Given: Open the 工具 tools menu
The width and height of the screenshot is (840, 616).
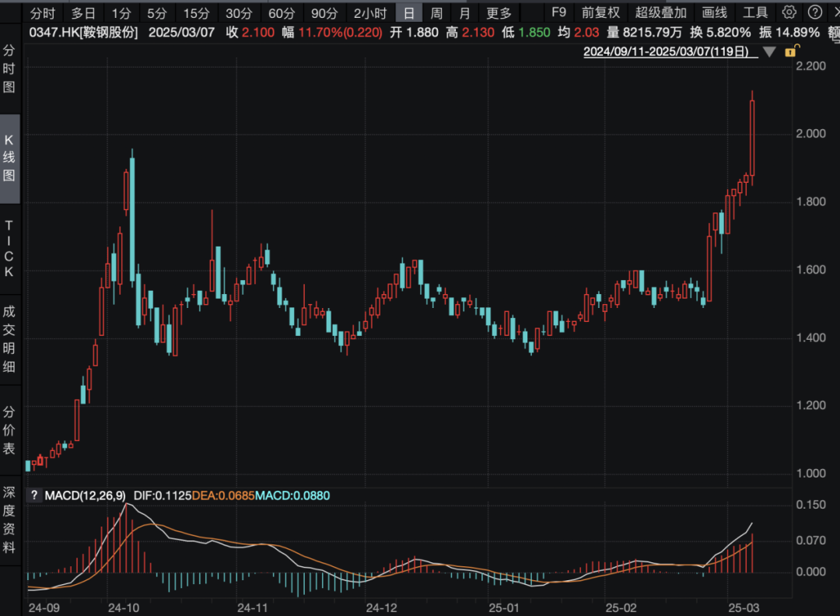Looking at the screenshot, I should (x=755, y=12).
